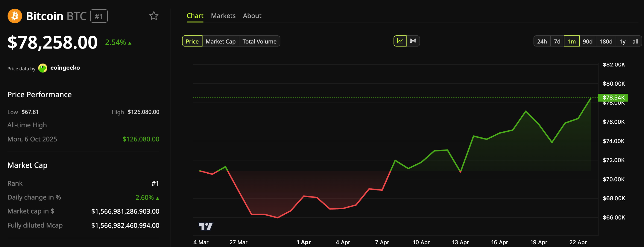Favorite Bitcoin using the star icon
The width and height of the screenshot is (644, 247).
click(x=154, y=16)
